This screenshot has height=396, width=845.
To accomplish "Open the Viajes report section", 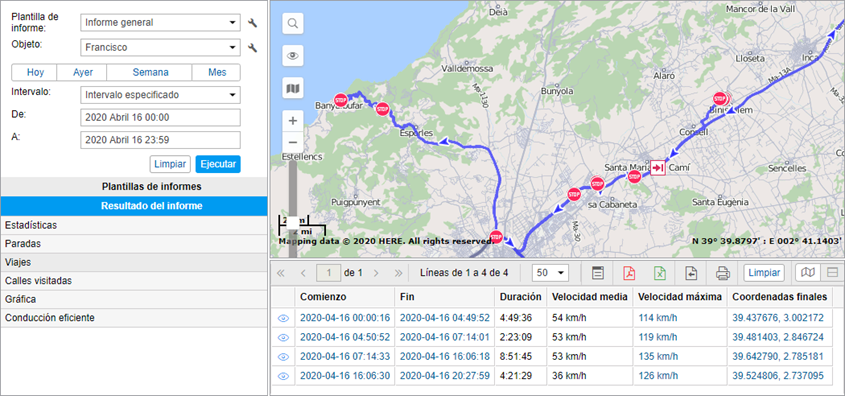I will pos(134,262).
